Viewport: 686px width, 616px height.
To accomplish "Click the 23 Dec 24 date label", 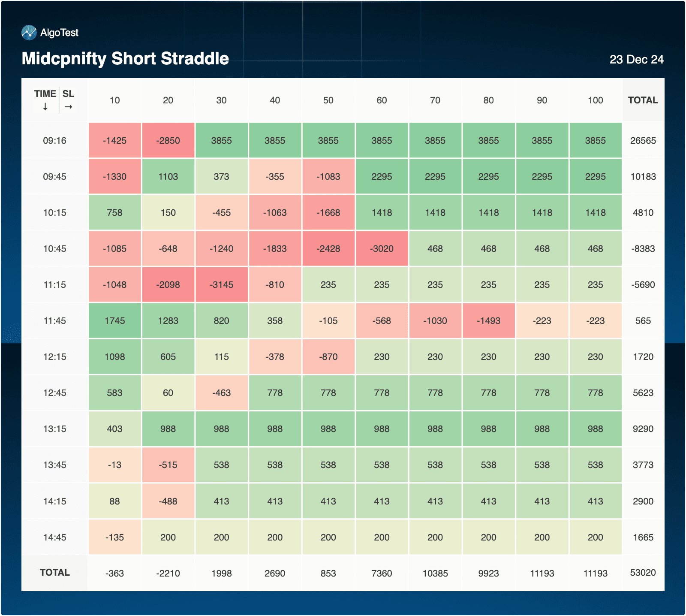I will tap(636, 60).
